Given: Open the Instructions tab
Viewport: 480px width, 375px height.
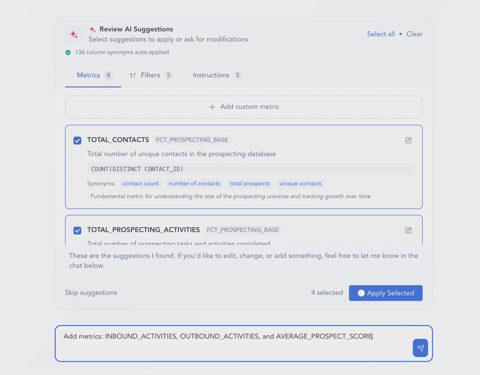Looking at the screenshot, I should click(x=216, y=75).
